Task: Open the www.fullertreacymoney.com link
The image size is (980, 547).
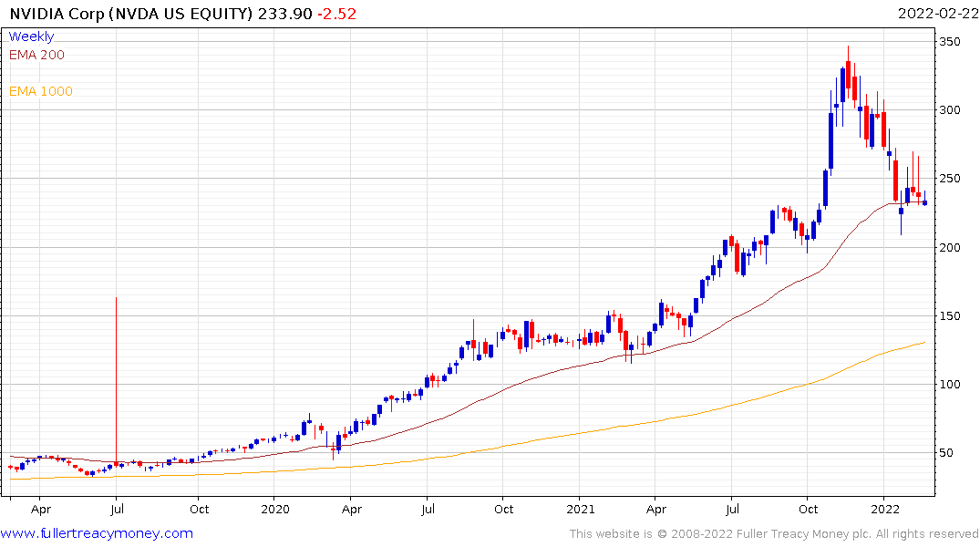Action: [97, 533]
